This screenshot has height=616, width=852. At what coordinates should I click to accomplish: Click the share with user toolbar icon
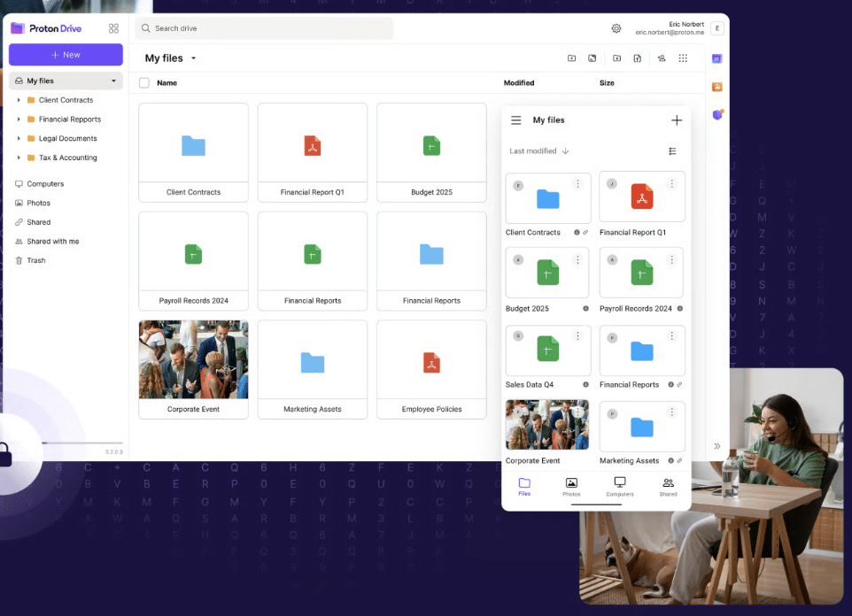[x=662, y=58]
